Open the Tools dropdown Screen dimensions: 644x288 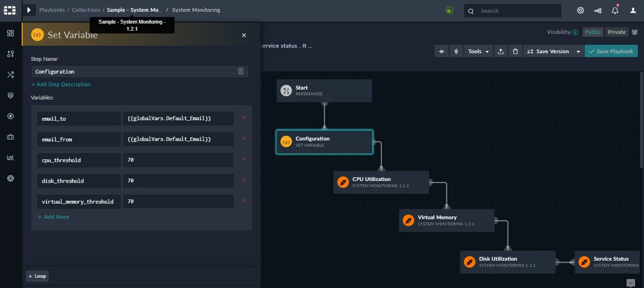point(478,51)
